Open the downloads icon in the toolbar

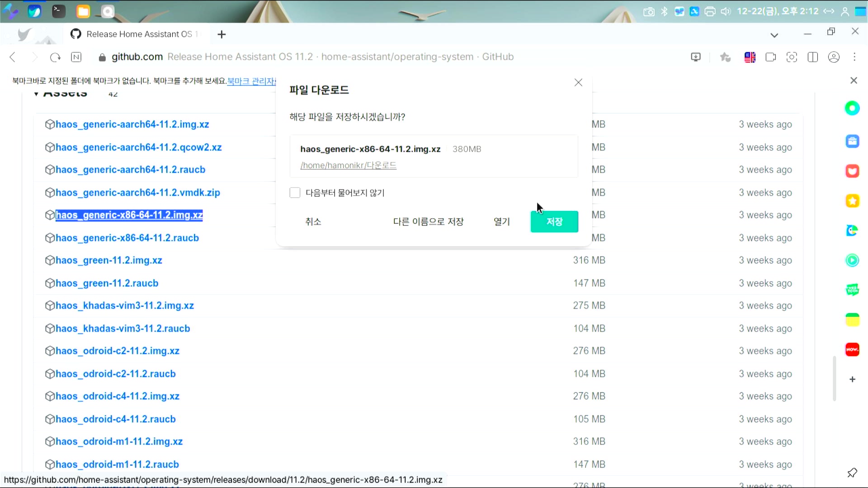pyautogui.click(x=696, y=57)
